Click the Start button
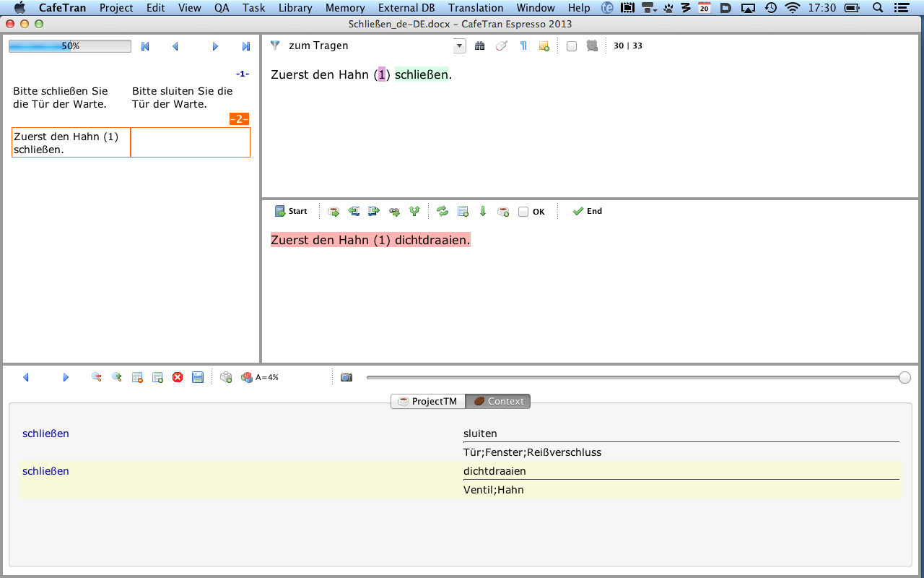924x578 pixels. point(291,212)
